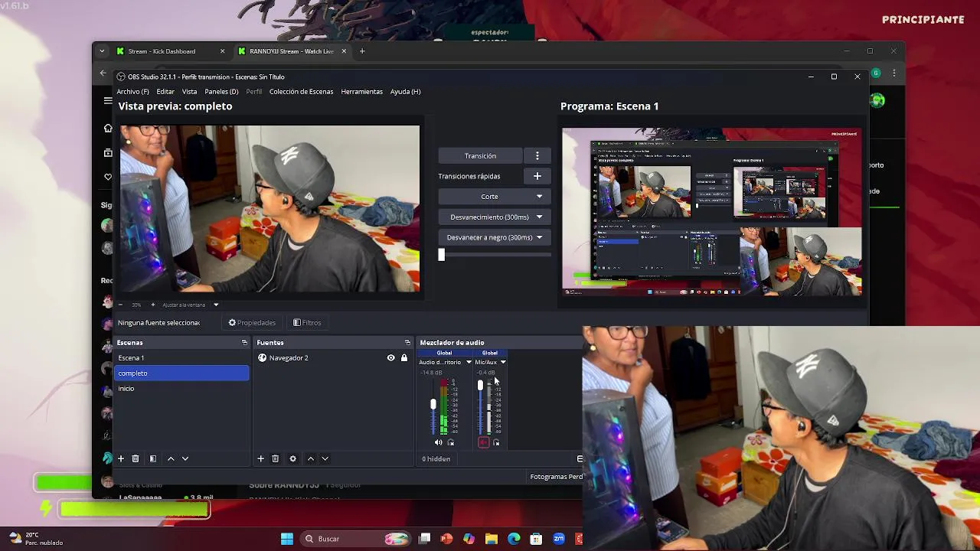980x551 pixels.
Task: Open Filtros for selected source
Action: [x=307, y=322]
